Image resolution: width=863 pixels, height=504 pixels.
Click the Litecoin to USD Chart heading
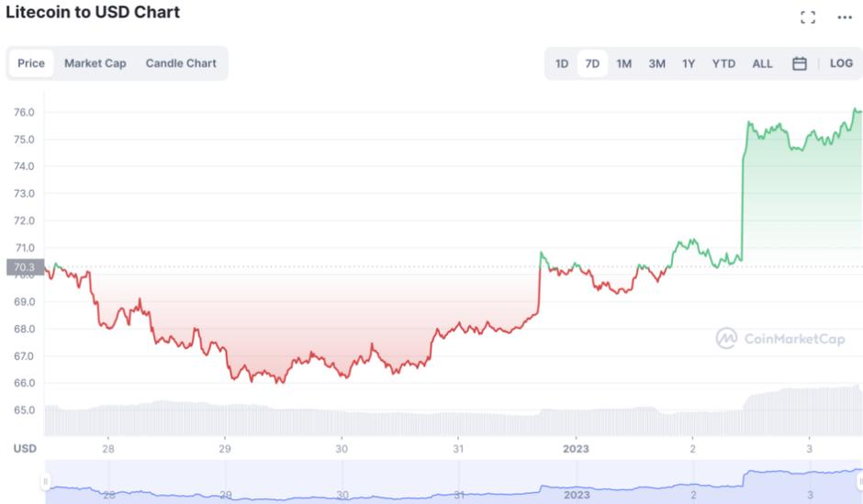click(x=93, y=13)
